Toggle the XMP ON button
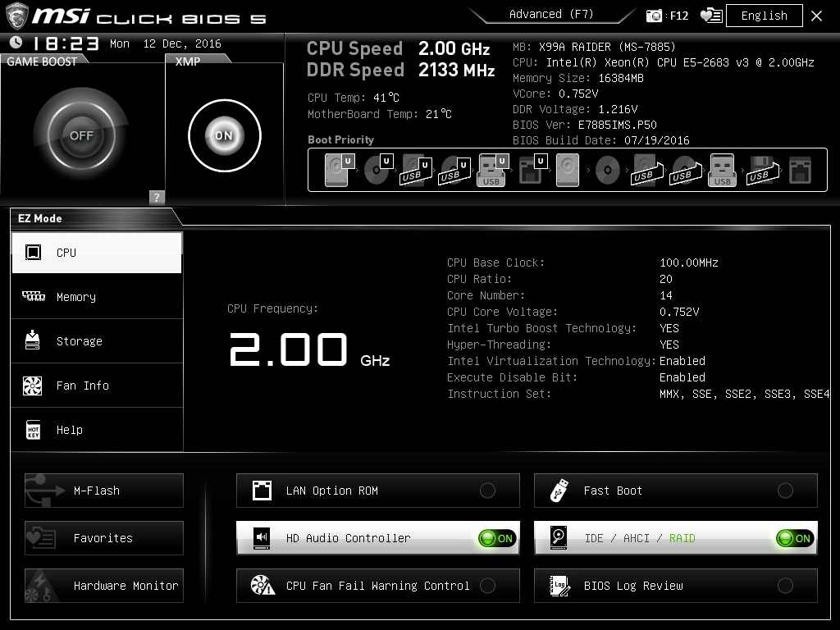840x630 pixels. [x=225, y=135]
